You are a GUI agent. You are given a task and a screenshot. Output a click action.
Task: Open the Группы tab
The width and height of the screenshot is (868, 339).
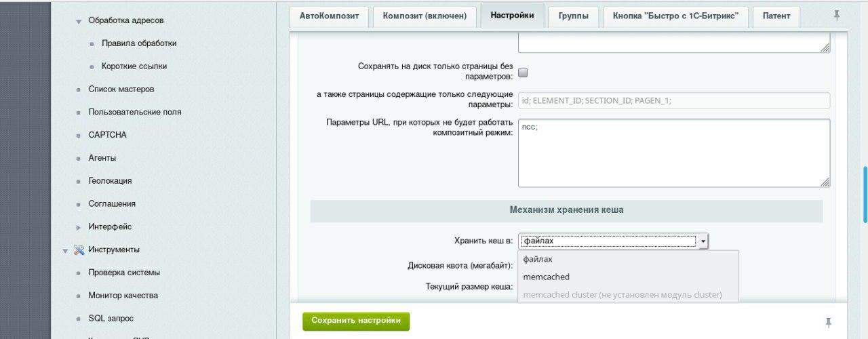[573, 16]
